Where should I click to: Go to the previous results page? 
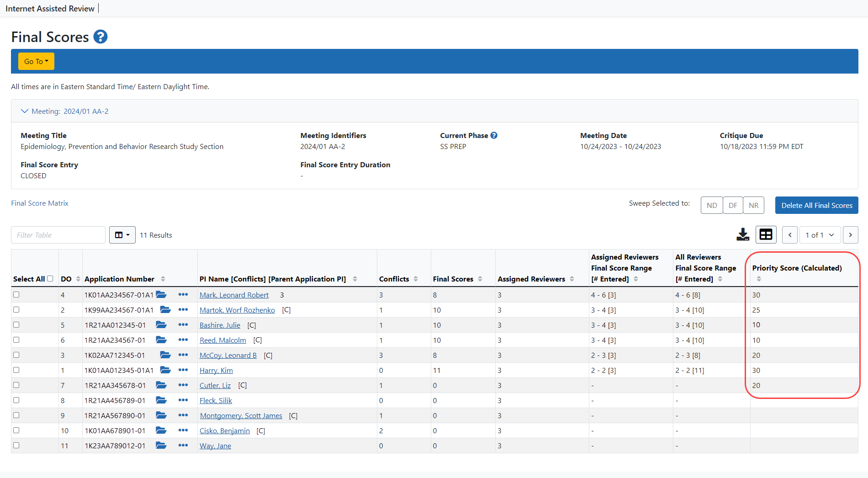790,235
